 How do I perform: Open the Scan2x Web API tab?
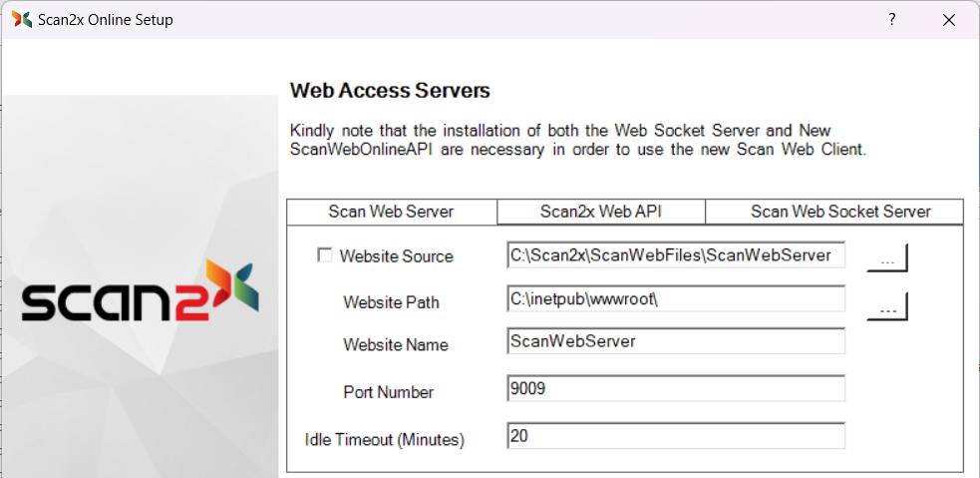[x=600, y=213]
